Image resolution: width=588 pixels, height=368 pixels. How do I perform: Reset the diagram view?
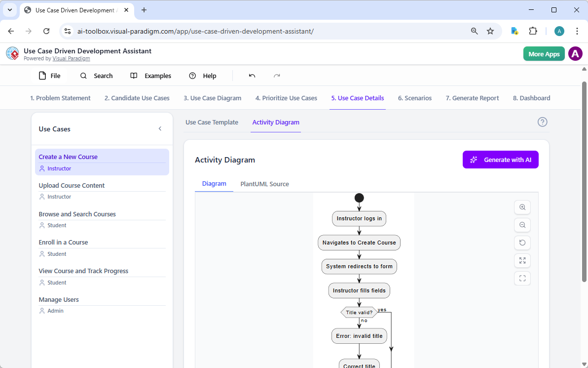522,243
